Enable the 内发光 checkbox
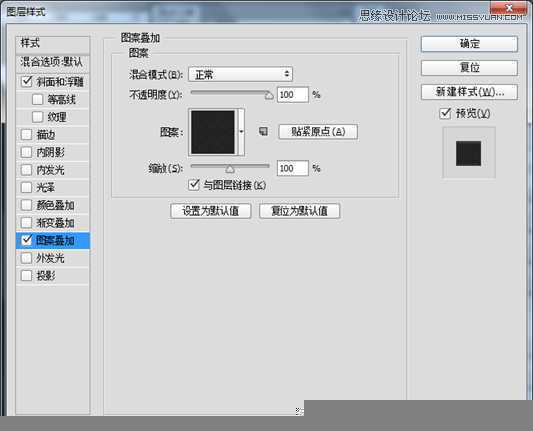533x431 pixels. pos(27,170)
